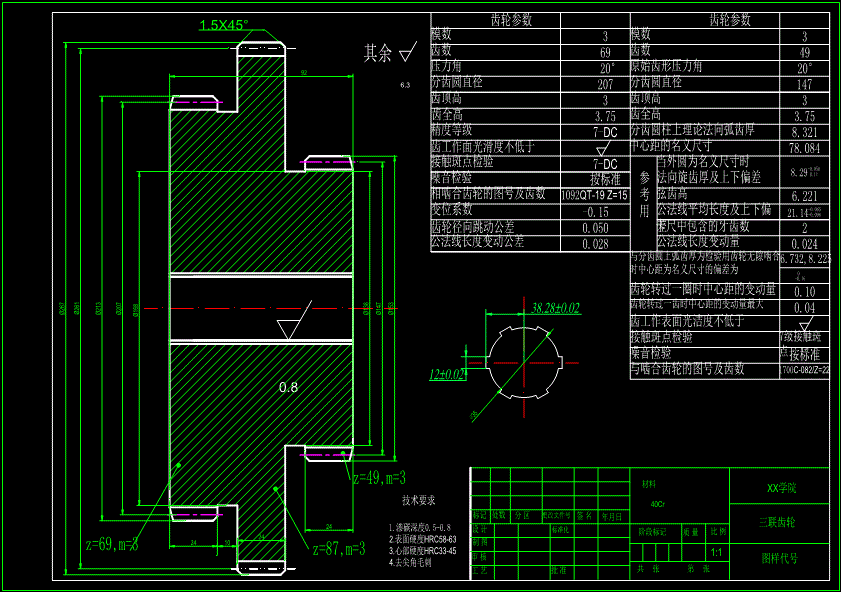
Task: Select the 1.5X45° chamfer dimension label
Action: click(224, 25)
